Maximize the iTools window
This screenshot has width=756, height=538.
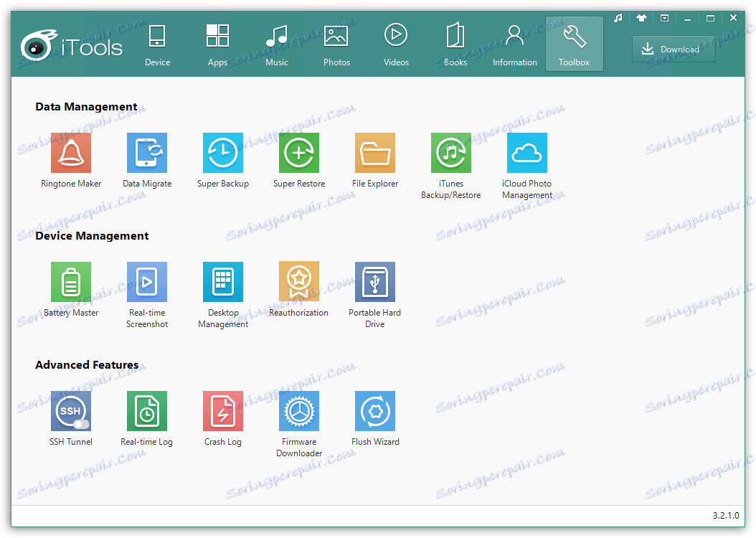(710, 19)
